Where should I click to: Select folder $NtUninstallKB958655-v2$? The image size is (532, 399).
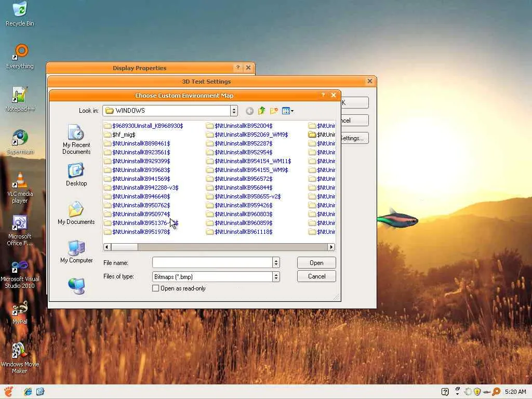[x=244, y=196]
